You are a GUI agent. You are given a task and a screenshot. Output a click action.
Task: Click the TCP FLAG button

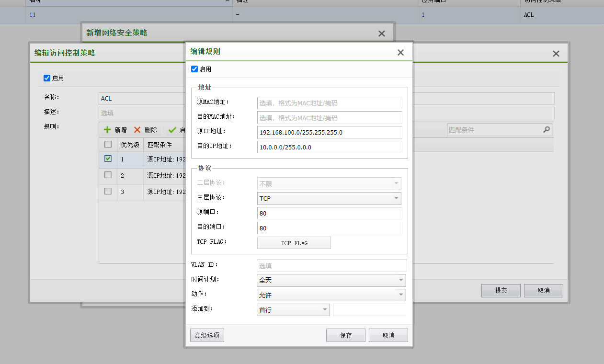tap(294, 243)
